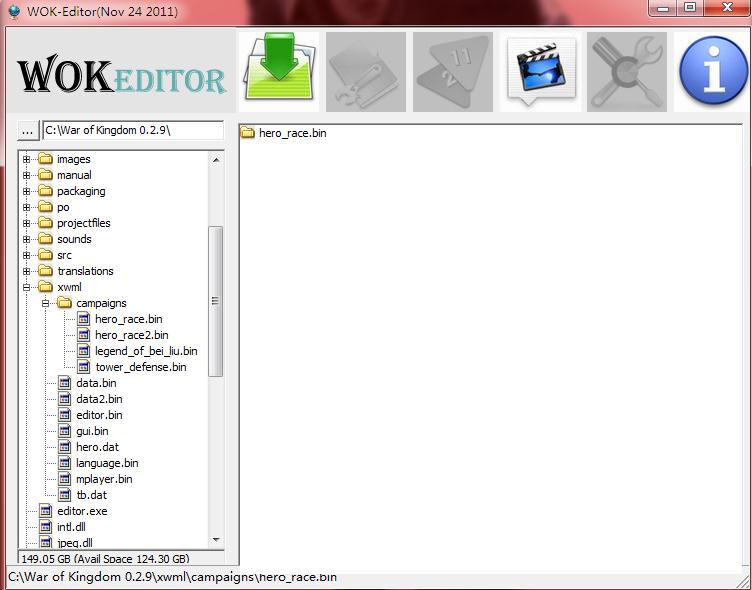Screen dimensions: 752x590
Task: Click the file icon beside gui.bin
Action: (65, 431)
